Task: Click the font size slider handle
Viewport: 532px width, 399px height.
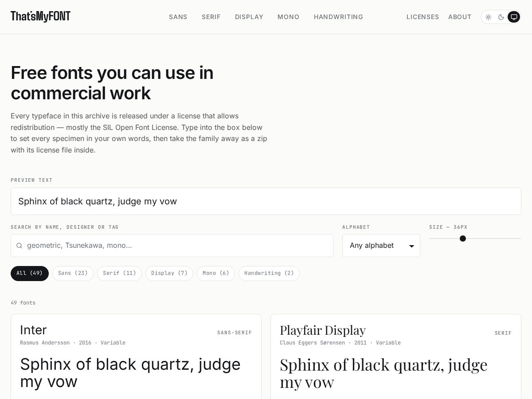Action: (463, 239)
